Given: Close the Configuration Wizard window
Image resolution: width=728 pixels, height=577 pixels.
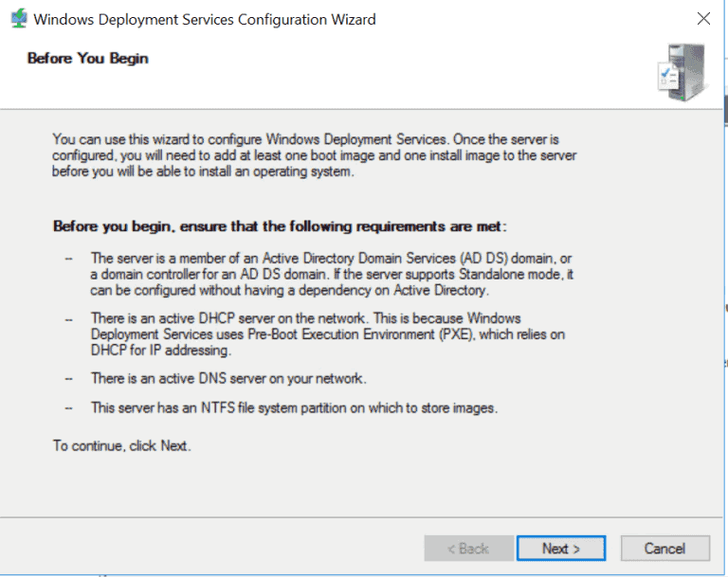Looking at the screenshot, I should [x=703, y=19].
